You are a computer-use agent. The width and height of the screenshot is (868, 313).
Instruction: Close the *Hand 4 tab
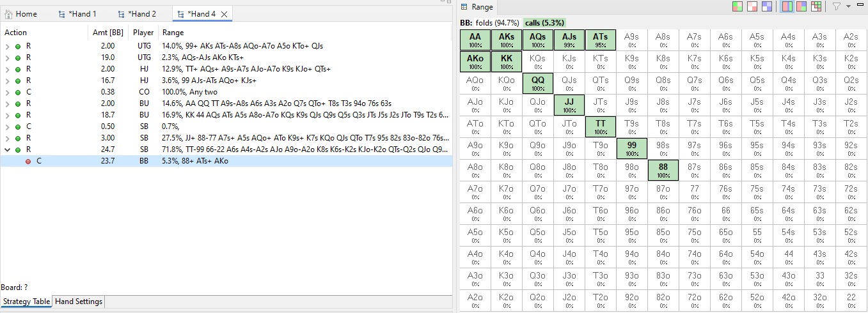(x=225, y=14)
